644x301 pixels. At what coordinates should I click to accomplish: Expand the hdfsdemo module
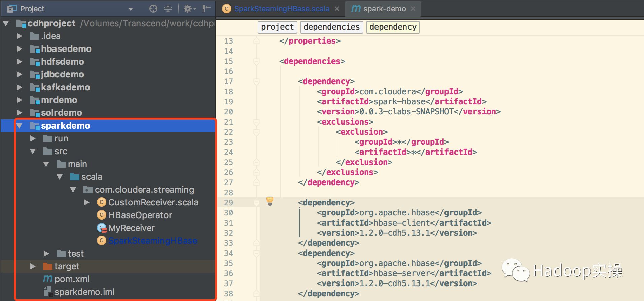point(20,62)
